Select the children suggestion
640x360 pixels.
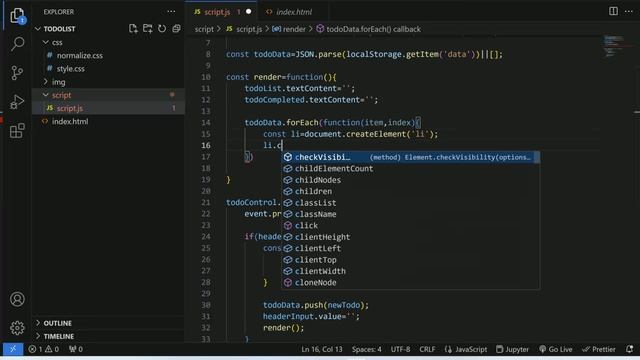(x=411, y=191)
